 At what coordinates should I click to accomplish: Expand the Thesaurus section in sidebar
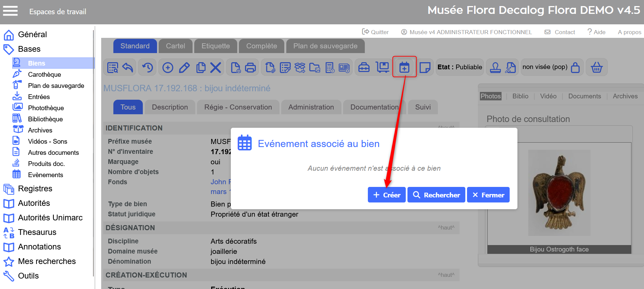[37, 232]
